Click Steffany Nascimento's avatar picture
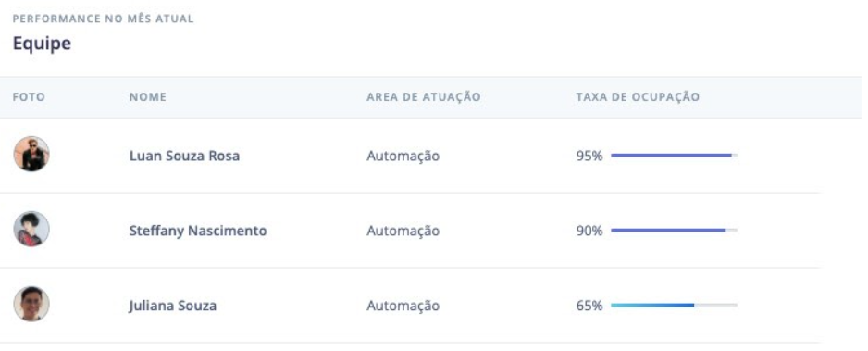 [x=31, y=229]
